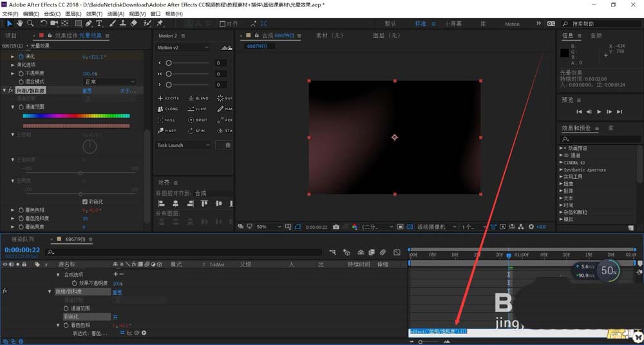Toggle stopwatch for 着色饱和度 in effect controls
This screenshot has height=345, width=644.
[x=21, y=218]
